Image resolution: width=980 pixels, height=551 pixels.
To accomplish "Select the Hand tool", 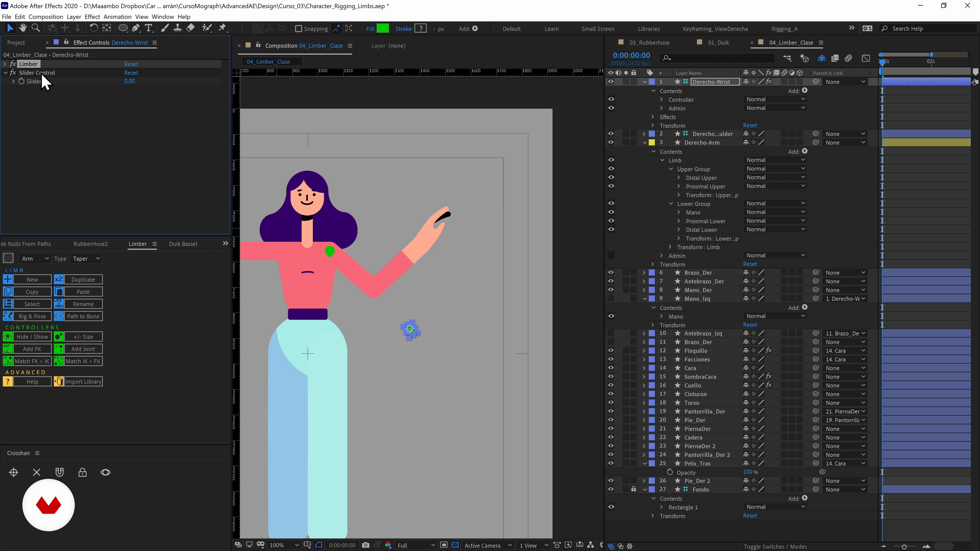I will (23, 28).
